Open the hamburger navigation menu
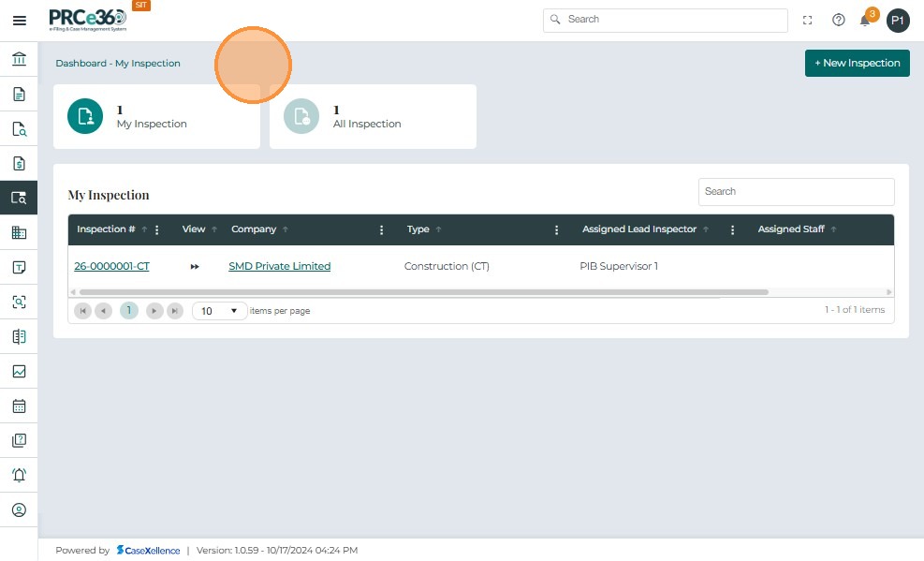The height and width of the screenshot is (561, 924). 19,21
